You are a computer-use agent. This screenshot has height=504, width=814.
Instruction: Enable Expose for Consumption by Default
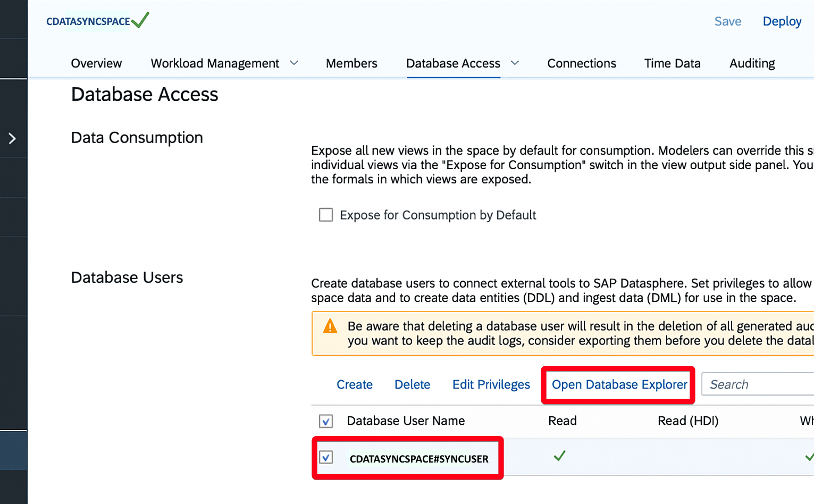(325, 215)
